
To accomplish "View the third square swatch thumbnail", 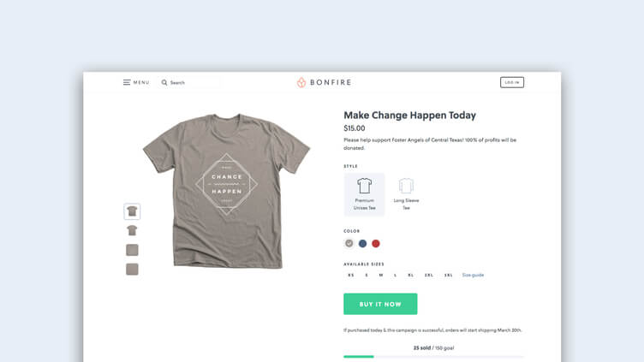I will pos(132,250).
